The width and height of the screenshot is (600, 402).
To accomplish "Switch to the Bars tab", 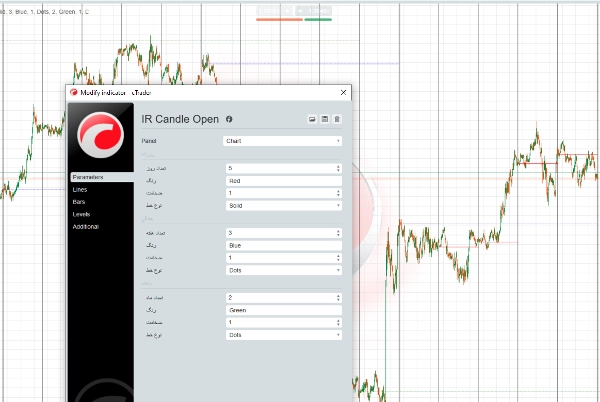I will [79, 202].
